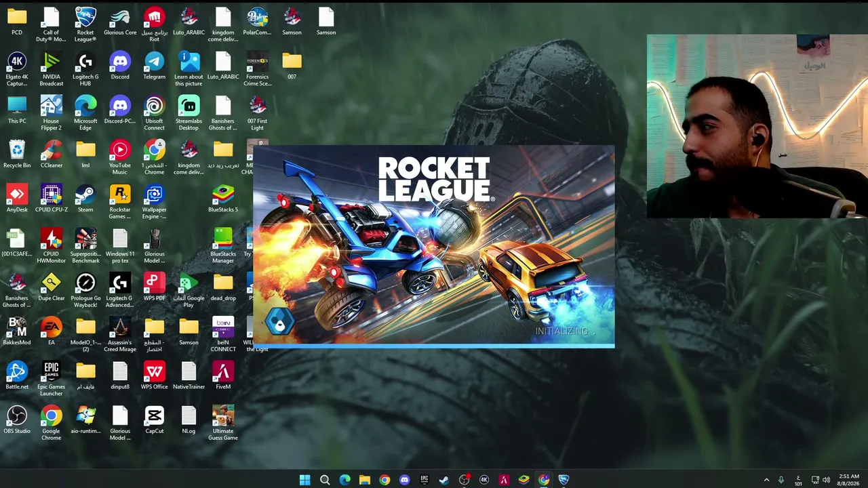Open the Dupe Clear desktop shortcut
This screenshot has width=868, height=488.
point(51,287)
